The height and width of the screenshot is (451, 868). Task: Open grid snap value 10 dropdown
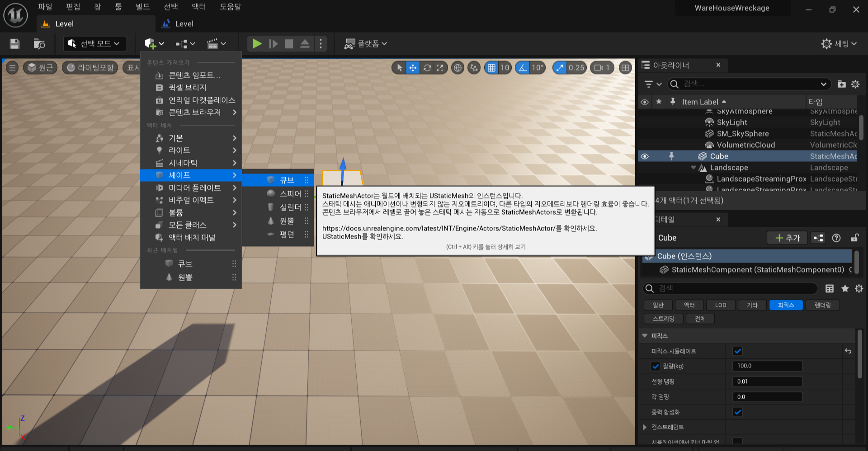(505, 68)
